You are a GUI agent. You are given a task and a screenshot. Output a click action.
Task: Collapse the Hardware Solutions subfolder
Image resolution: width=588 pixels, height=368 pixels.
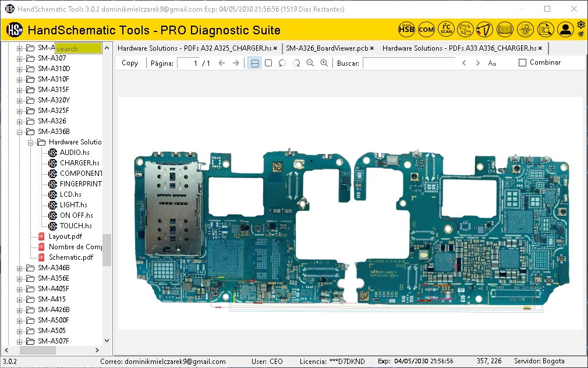click(x=30, y=143)
